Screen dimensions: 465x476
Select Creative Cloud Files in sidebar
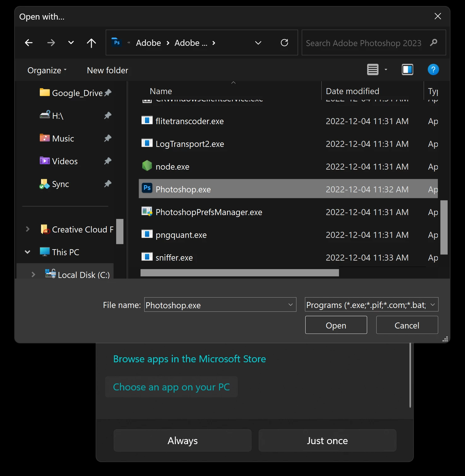point(77,229)
